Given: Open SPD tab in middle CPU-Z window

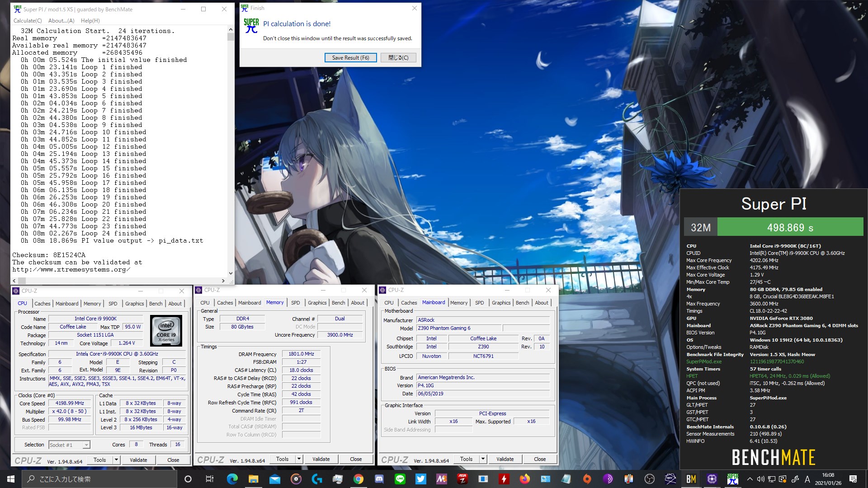Looking at the screenshot, I should pyautogui.click(x=296, y=303).
